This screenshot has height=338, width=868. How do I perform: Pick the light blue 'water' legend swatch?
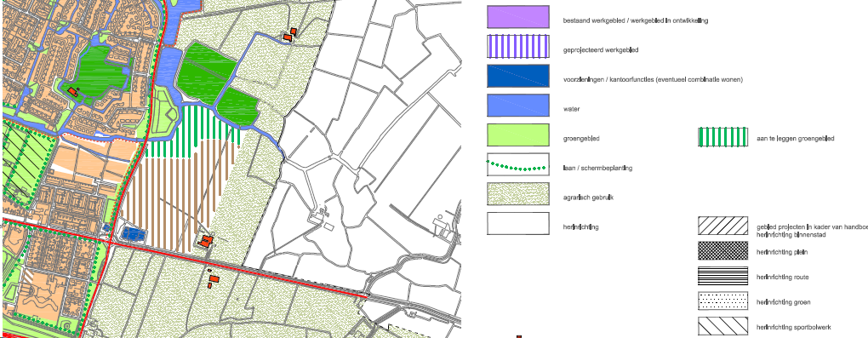coord(518,106)
